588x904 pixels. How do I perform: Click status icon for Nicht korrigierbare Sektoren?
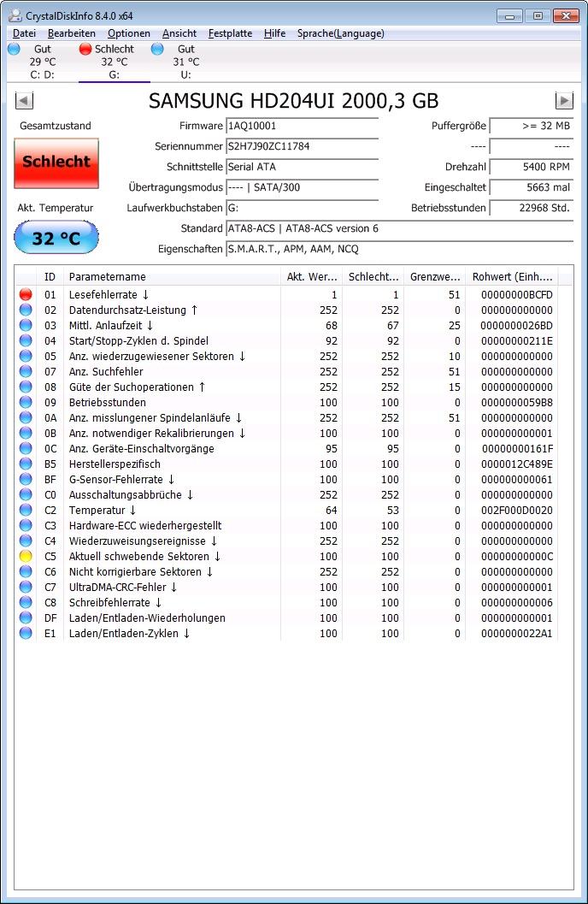tap(26, 571)
